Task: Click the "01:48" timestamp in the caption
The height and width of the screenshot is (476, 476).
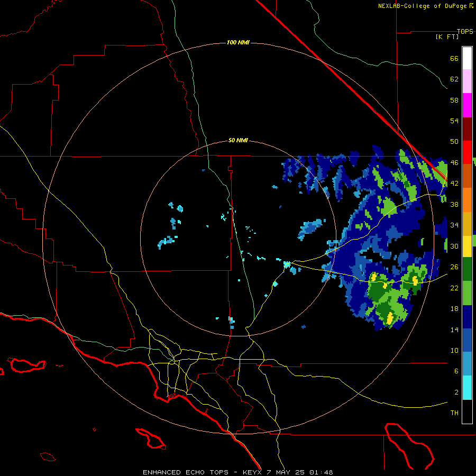Action: click(321, 472)
